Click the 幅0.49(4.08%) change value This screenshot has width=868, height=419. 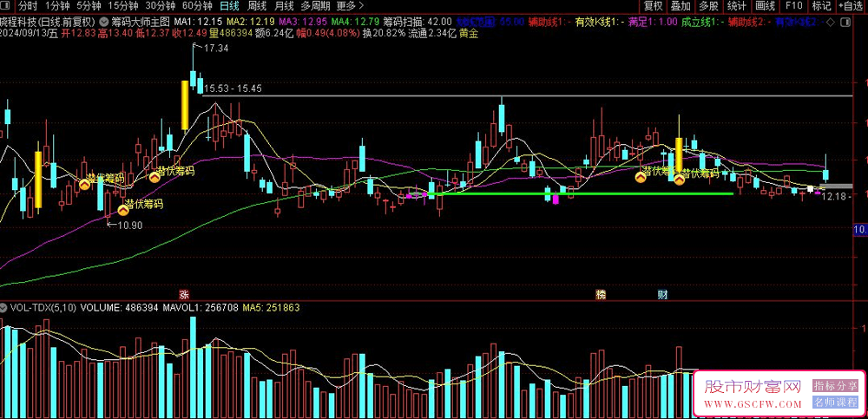point(328,33)
